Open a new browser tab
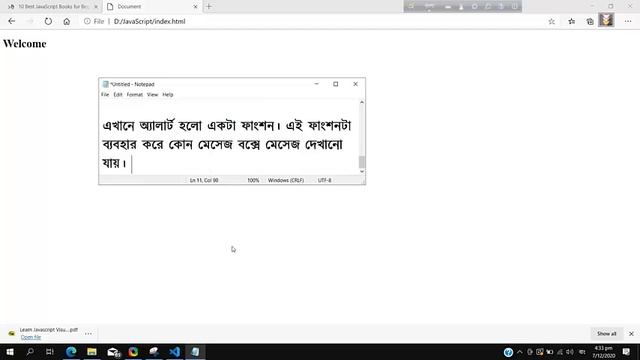The height and width of the screenshot is (360, 640). [209, 7]
